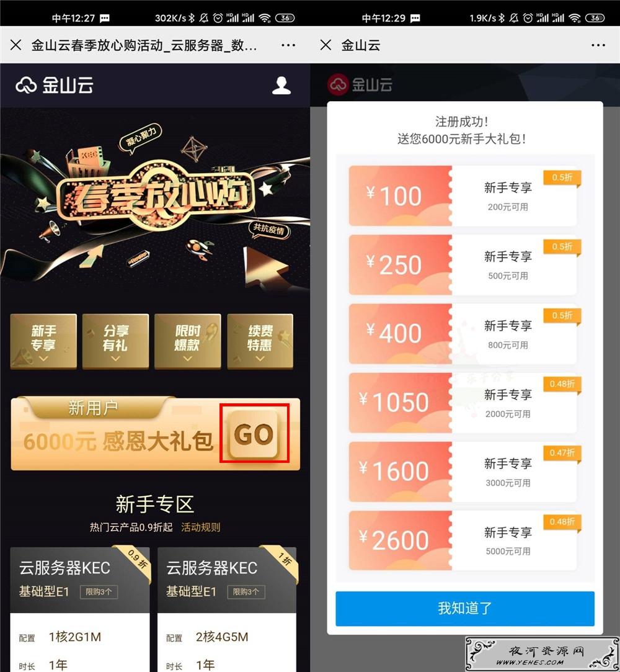
Task: Hit the GO button for the new user gift
Action: coord(254,433)
